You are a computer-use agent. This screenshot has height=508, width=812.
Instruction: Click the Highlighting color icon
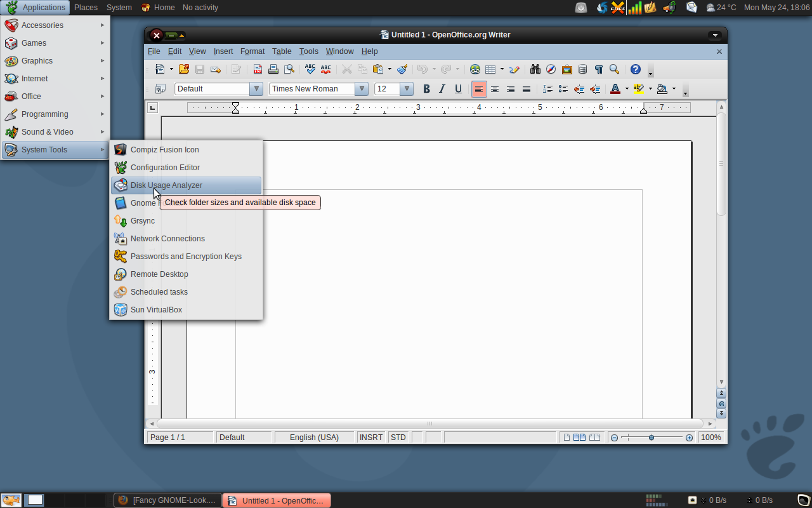[x=639, y=89]
